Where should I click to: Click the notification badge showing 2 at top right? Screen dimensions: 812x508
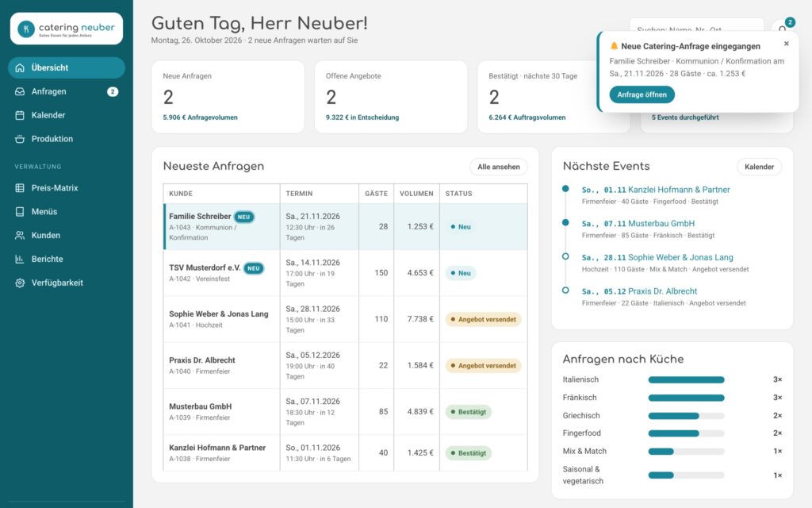789,22
